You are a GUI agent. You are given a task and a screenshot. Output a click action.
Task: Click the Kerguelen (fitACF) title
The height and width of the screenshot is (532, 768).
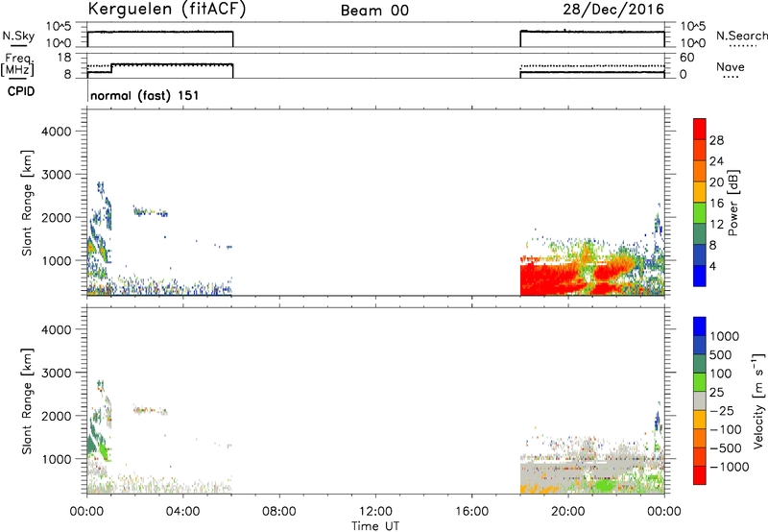pyautogui.click(x=166, y=10)
